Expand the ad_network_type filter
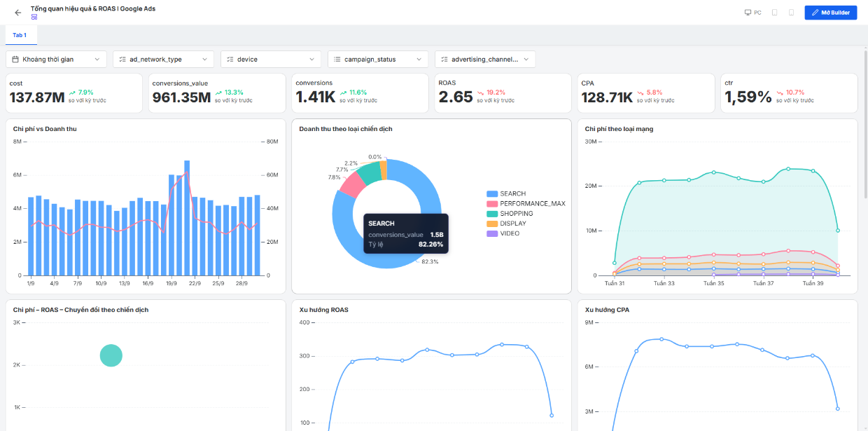The image size is (868, 431). coord(163,60)
